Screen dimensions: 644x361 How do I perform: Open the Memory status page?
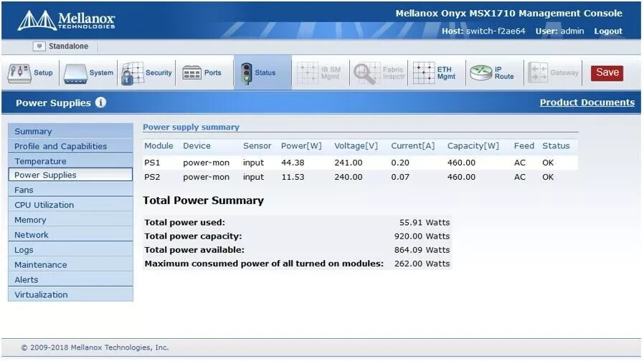click(x=71, y=220)
